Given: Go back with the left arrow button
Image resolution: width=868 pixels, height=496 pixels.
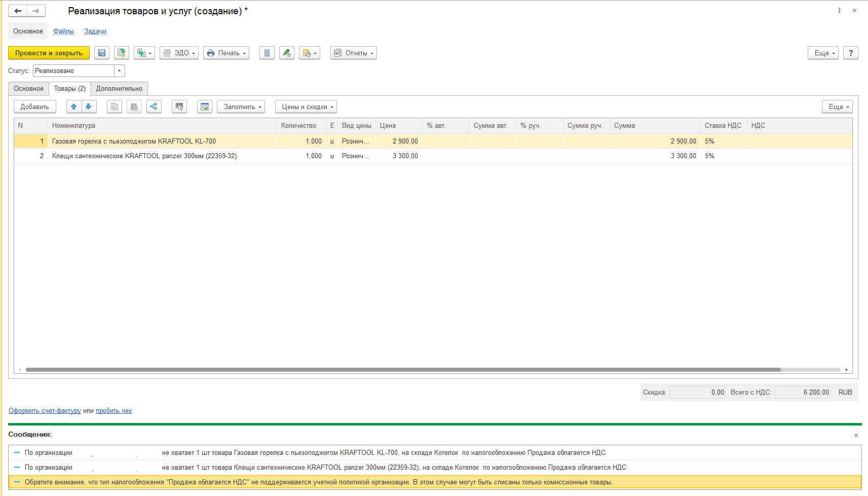Looking at the screenshot, I should point(18,11).
